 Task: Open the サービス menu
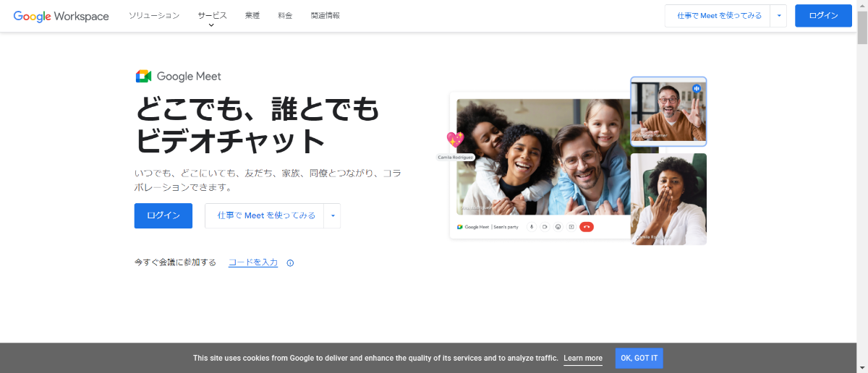click(x=212, y=15)
